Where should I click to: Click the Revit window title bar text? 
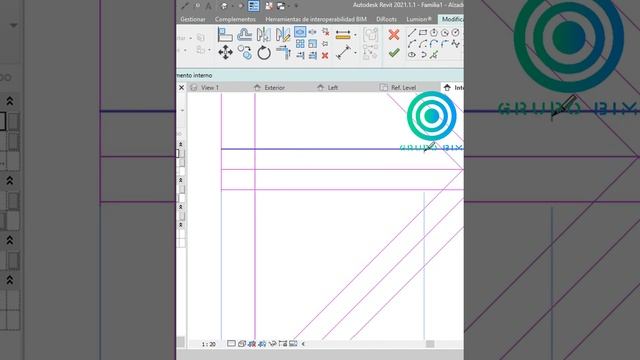(x=408, y=5)
